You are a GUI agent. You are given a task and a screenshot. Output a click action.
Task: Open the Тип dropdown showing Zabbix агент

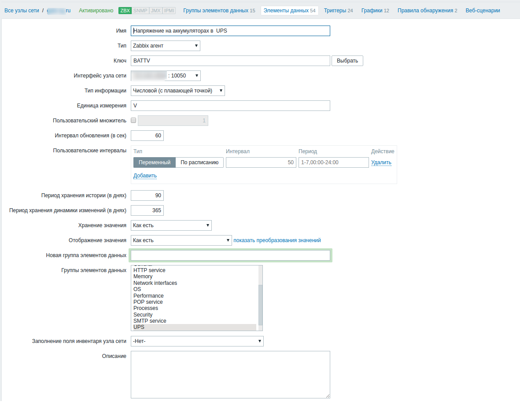[165, 45]
